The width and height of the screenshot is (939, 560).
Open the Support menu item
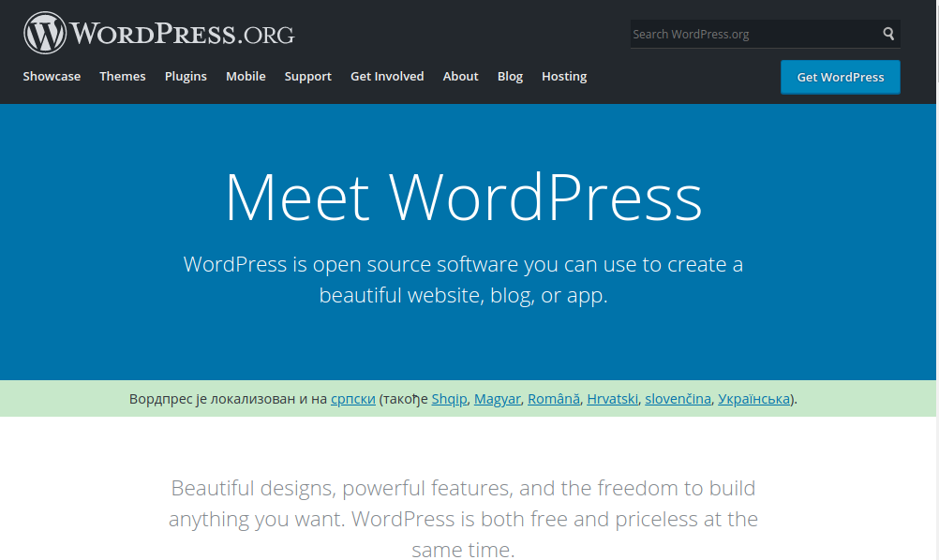(x=307, y=77)
